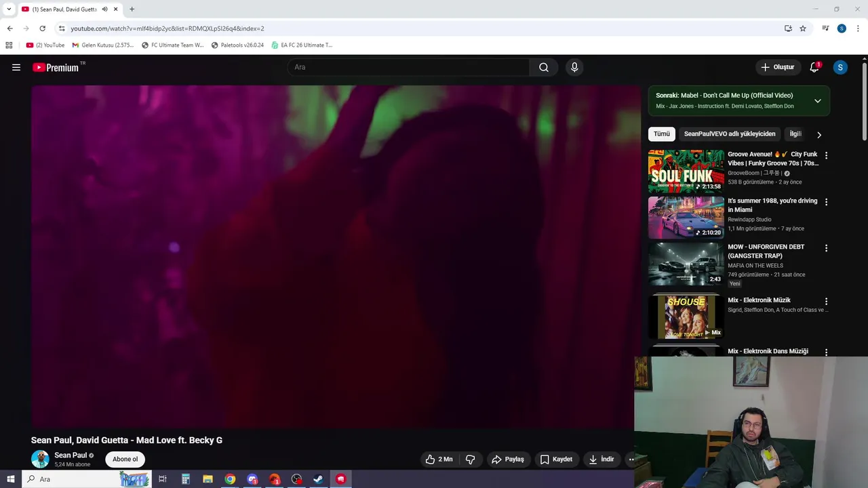Open Task View on the taskbar
The image size is (868, 488).
[163, 479]
